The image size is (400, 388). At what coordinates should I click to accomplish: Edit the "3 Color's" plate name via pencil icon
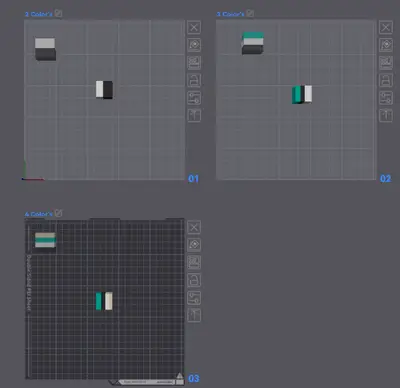(250, 13)
